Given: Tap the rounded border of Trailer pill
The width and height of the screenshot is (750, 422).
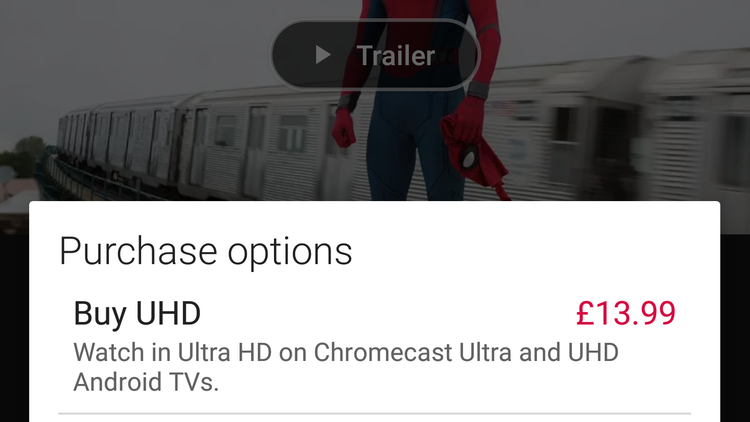Looking at the screenshot, I should 375,22.
